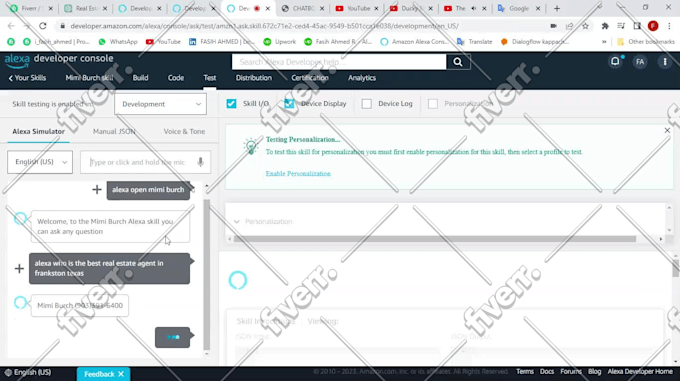
Task: Click the browser reload button
Action: click(x=42, y=26)
